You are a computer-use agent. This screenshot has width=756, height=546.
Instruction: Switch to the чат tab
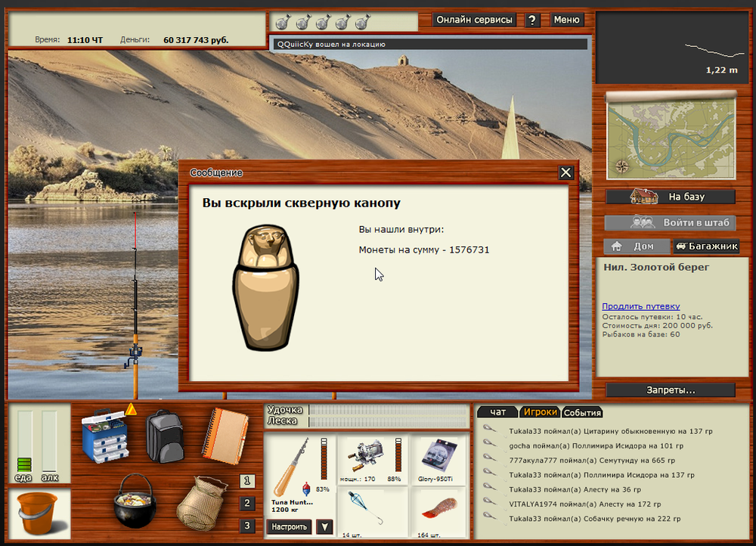tap(497, 412)
